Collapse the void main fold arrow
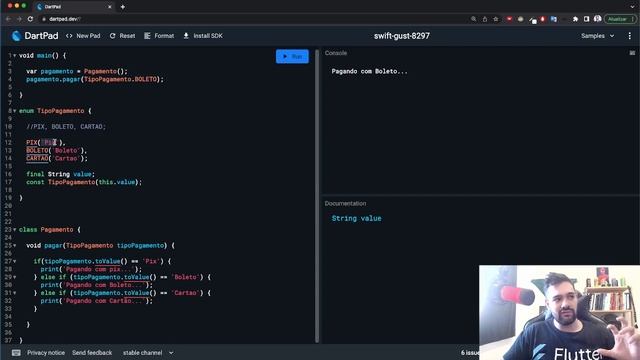The width and height of the screenshot is (640, 360). 15,56
